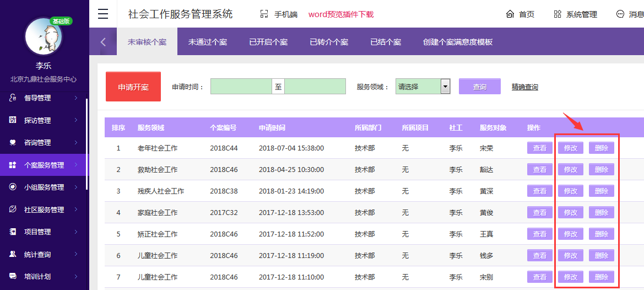Click the 培训计划 sidebar icon

coord(13,276)
